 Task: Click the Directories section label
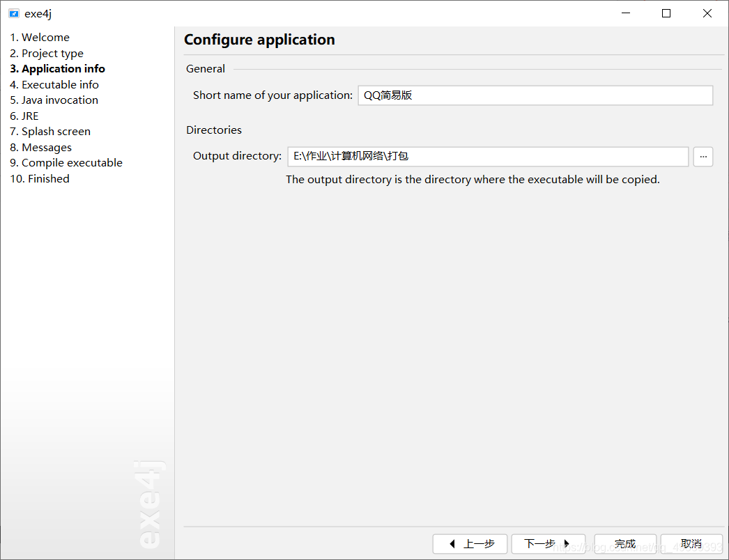coord(214,130)
